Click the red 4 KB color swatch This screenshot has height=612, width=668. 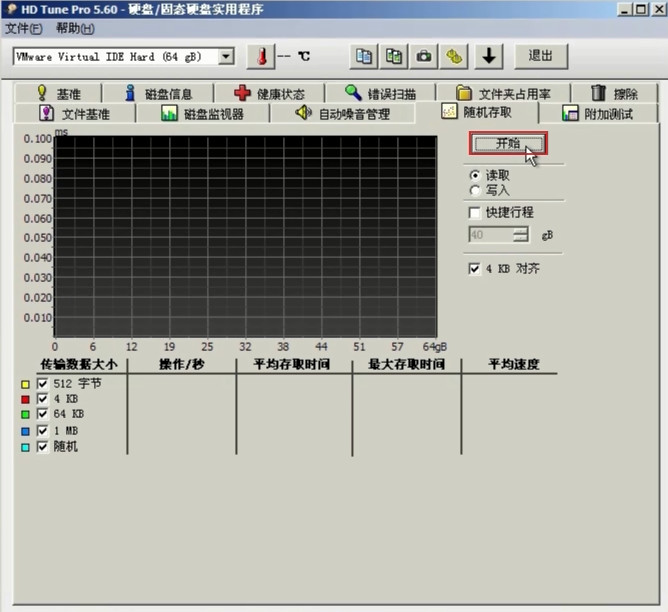[25, 399]
